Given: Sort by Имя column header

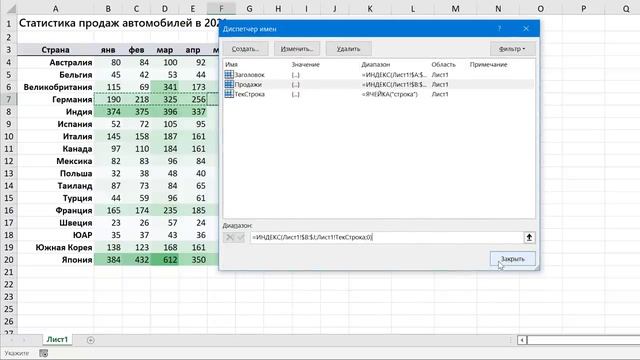Looking at the screenshot, I should click(231, 64).
